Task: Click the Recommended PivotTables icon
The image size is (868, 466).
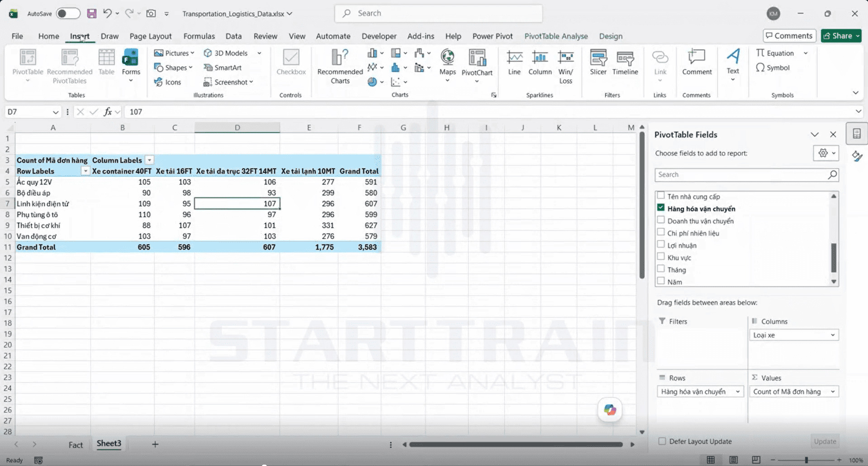Action: 70,67
